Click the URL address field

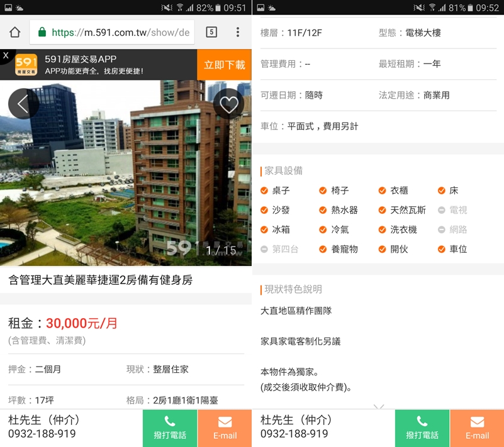click(x=120, y=33)
